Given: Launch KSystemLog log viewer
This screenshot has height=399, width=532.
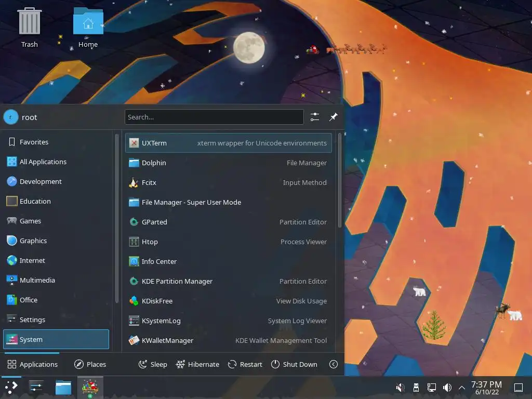Looking at the screenshot, I should (x=229, y=321).
